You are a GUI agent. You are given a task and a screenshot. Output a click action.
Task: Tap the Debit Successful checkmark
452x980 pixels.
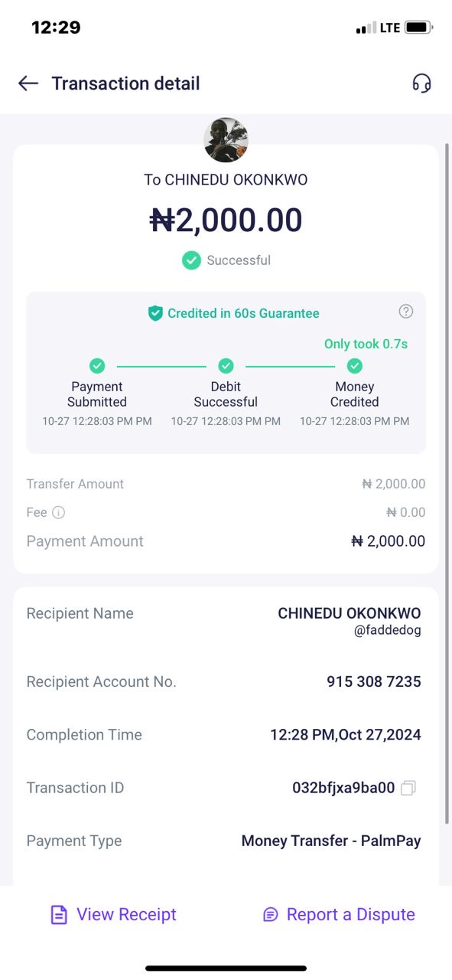pos(226,366)
